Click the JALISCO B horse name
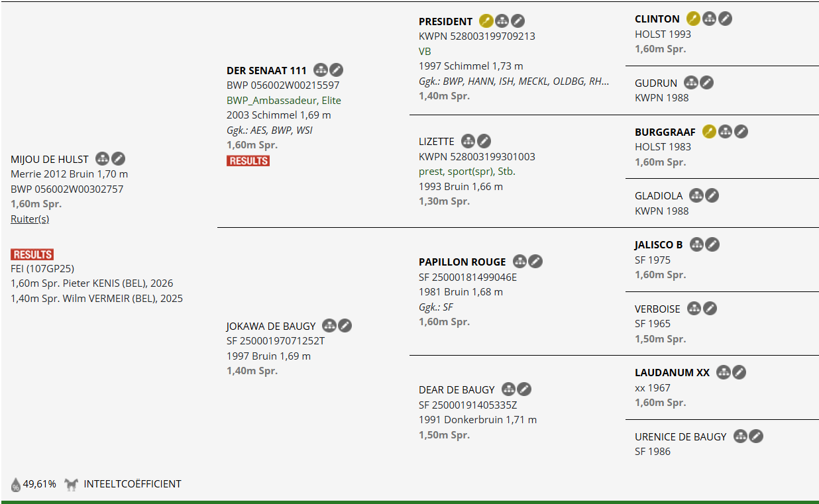Screen dimensions: 819x504 pyautogui.click(x=659, y=245)
